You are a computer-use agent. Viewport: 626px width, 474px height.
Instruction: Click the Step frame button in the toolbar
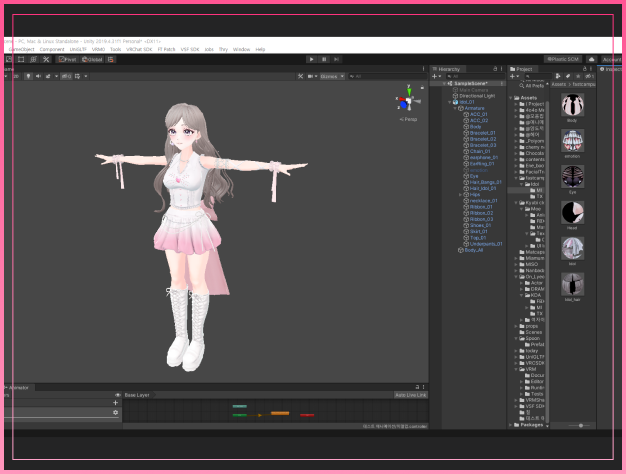[337, 59]
